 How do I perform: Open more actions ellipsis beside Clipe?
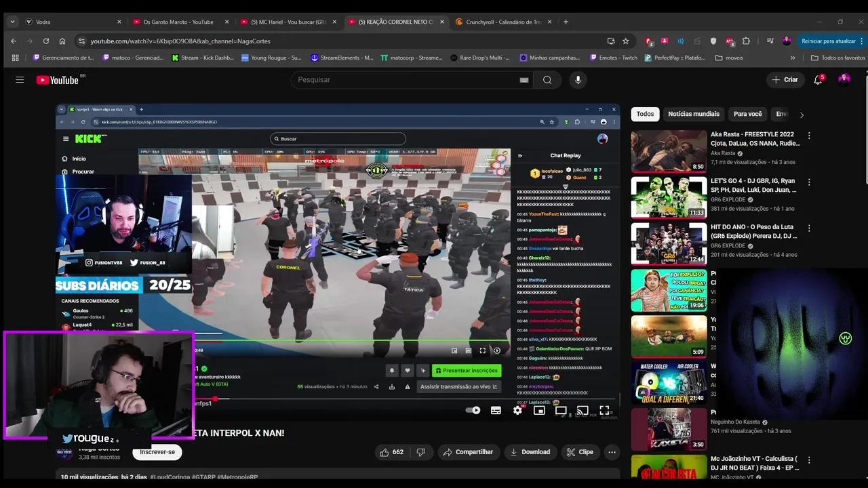click(612, 452)
